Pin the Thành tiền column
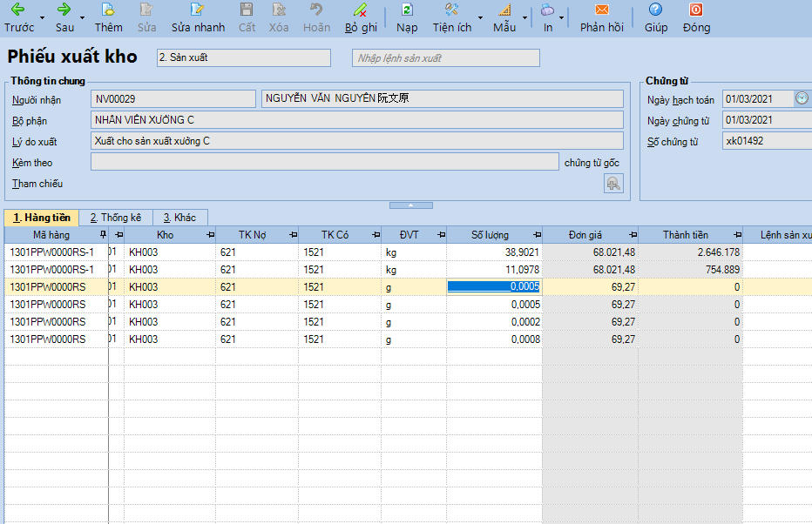The width and height of the screenshot is (812, 524). click(737, 235)
